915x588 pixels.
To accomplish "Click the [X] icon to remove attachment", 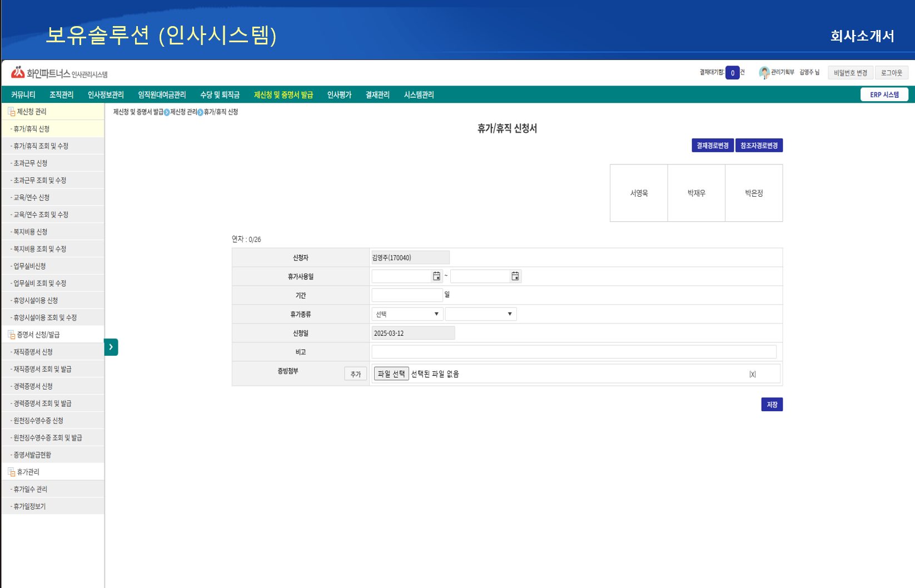I will [x=753, y=373].
